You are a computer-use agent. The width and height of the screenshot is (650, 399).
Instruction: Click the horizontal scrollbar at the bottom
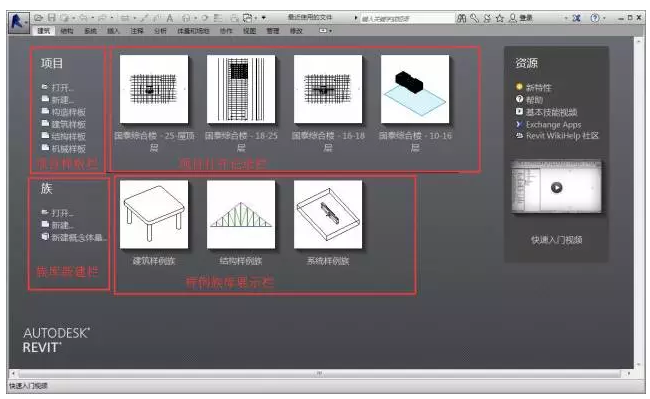coord(319,373)
